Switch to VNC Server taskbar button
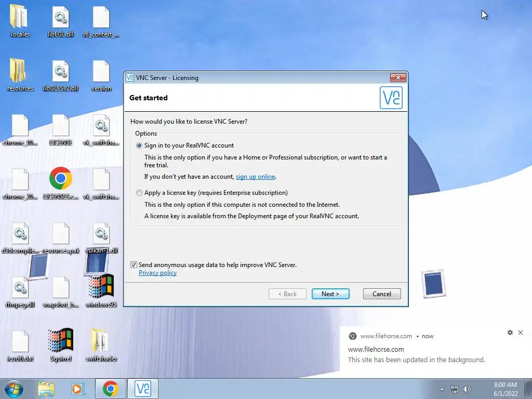The height and width of the screenshot is (399, 532). (143, 389)
